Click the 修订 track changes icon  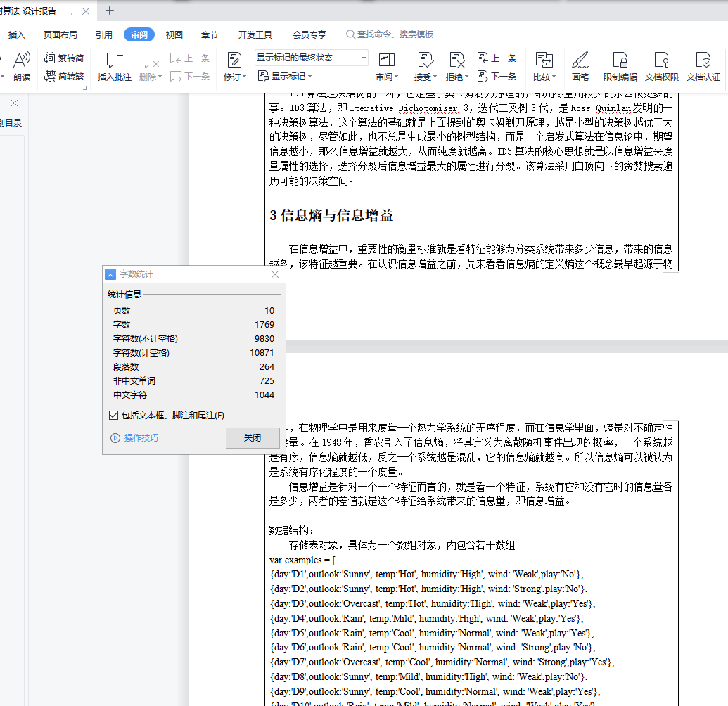coord(234,60)
